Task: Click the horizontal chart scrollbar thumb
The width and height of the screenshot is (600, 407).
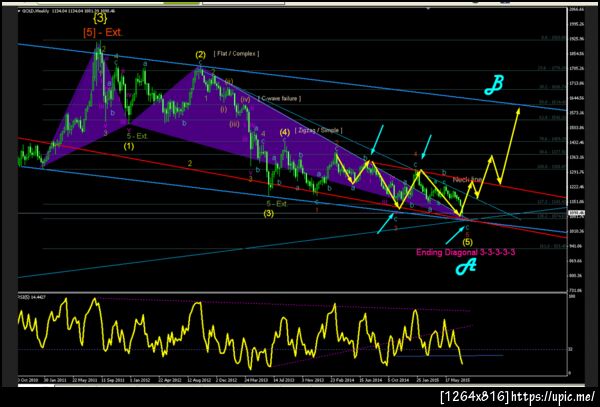Action: (x=36, y=386)
